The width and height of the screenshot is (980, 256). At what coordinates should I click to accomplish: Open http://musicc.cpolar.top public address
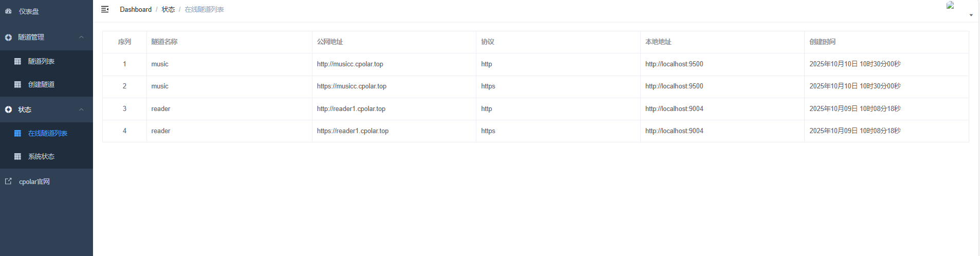pos(350,64)
